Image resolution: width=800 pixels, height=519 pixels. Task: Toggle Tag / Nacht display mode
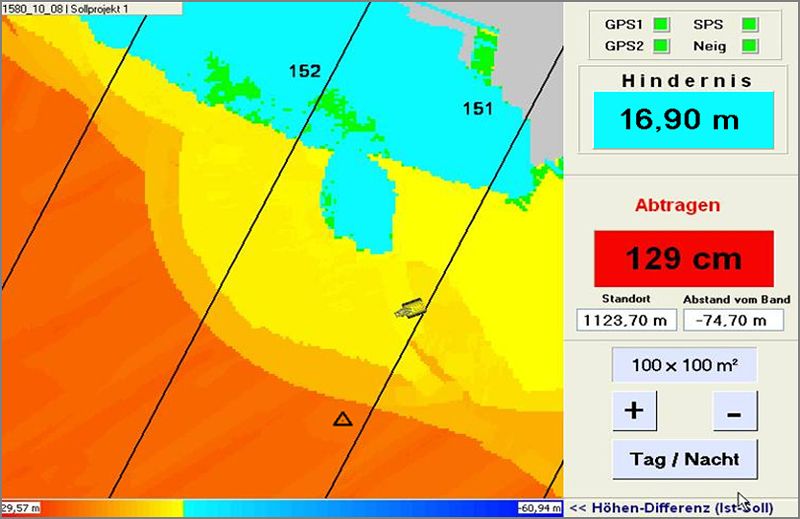tap(684, 459)
